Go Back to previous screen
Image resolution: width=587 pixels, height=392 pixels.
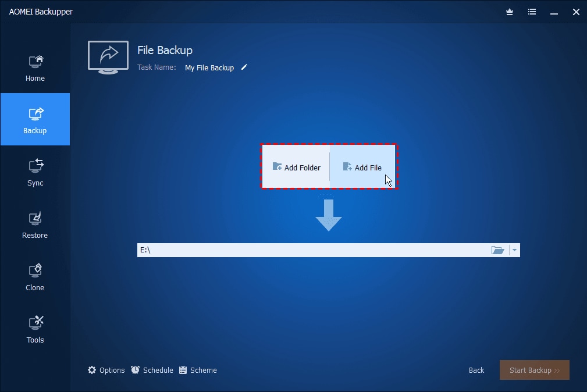(x=476, y=370)
